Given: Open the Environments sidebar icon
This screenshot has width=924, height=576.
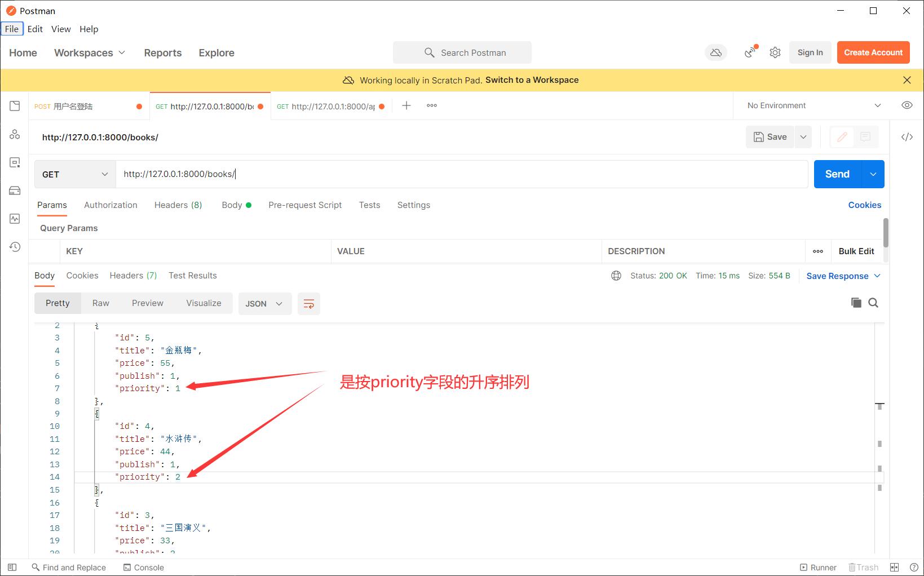Looking at the screenshot, I should (15, 162).
